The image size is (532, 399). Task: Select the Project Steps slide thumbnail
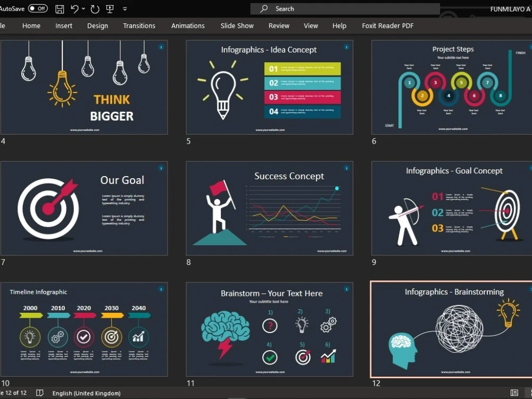click(x=452, y=87)
